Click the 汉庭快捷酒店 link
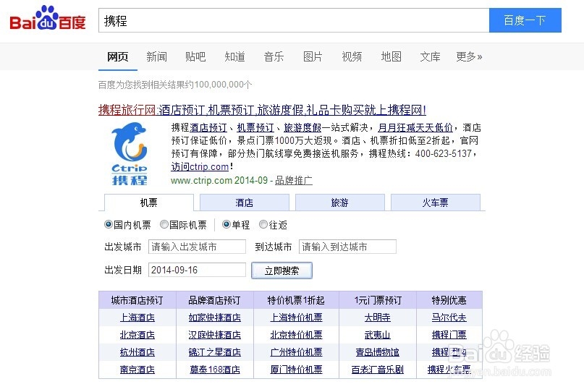This screenshot has height=392, width=584. click(x=214, y=335)
